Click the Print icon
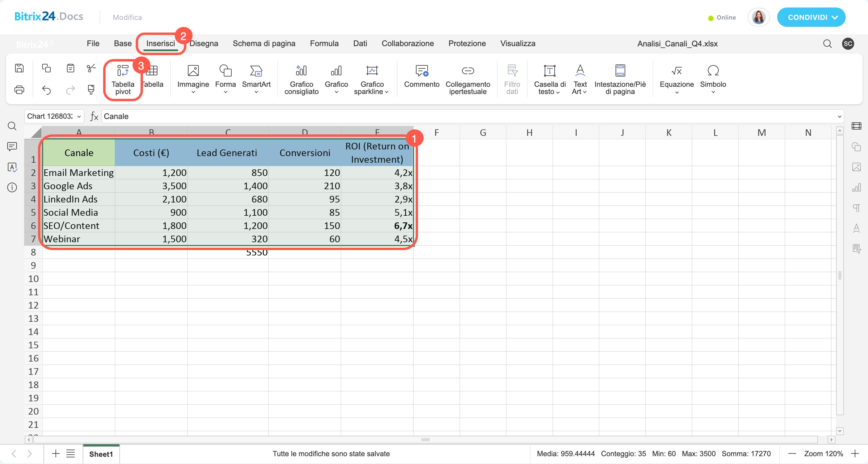The height and width of the screenshot is (464, 868). click(x=19, y=90)
